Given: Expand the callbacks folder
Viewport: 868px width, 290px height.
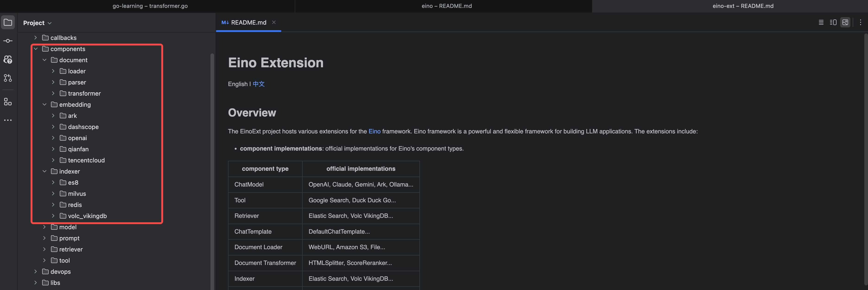Looking at the screenshot, I should coord(36,38).
